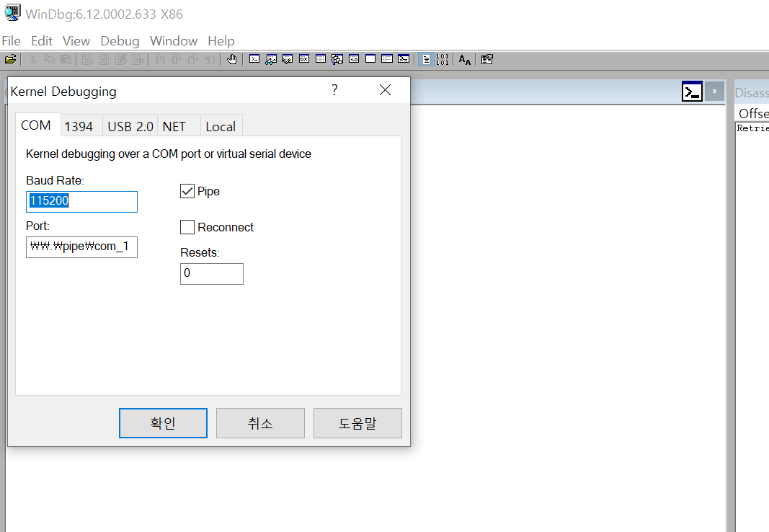
Task: Click the Stop Debugging toolbar icon
Action: point(121,59)
